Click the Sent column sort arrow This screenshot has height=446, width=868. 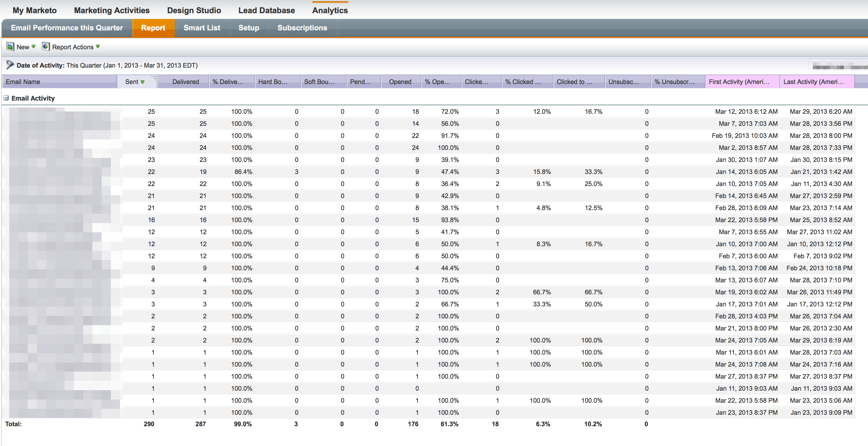point(143,82)
